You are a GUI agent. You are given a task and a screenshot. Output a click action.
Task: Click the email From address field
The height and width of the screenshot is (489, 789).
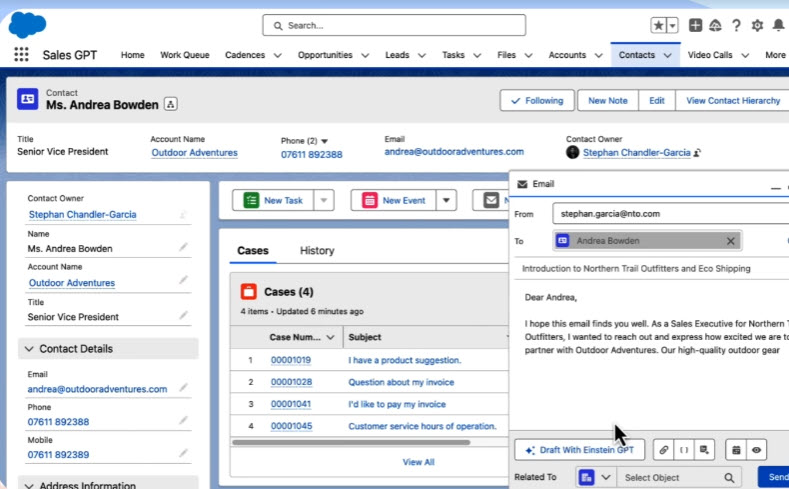pos(671,214)
